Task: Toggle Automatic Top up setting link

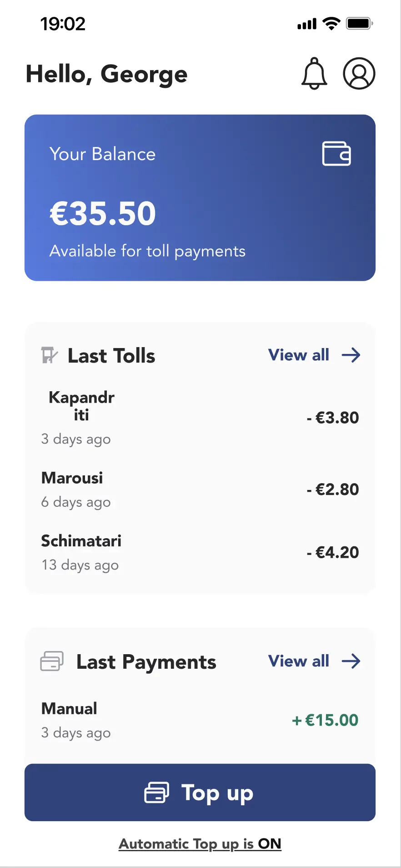Action: [x=200, y=844]
